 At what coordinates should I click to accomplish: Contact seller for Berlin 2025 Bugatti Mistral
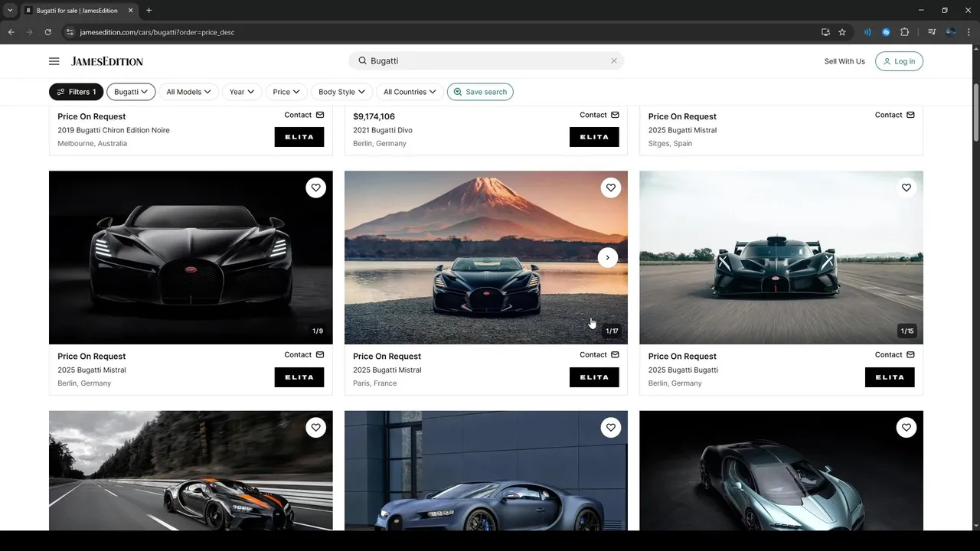[304, 354]
